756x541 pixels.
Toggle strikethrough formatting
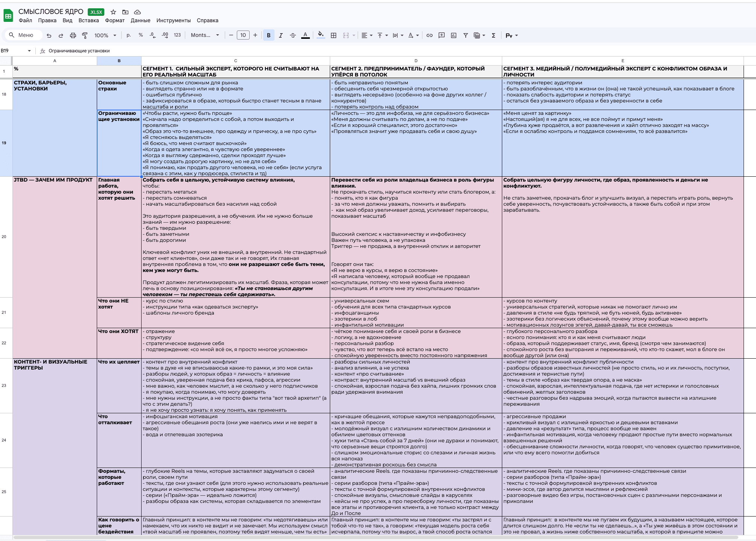click(293, 35)
